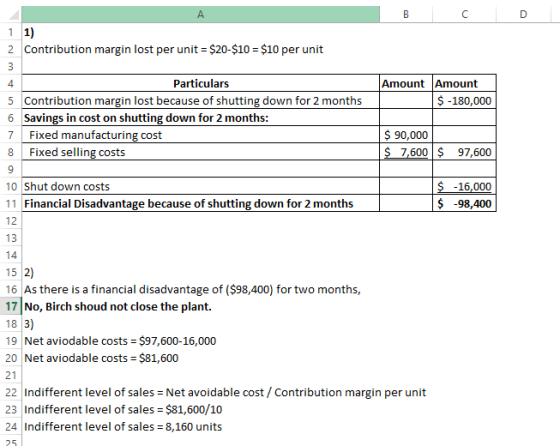
Task: Click the 'Particulars' header cell
Action: point(201,84)
